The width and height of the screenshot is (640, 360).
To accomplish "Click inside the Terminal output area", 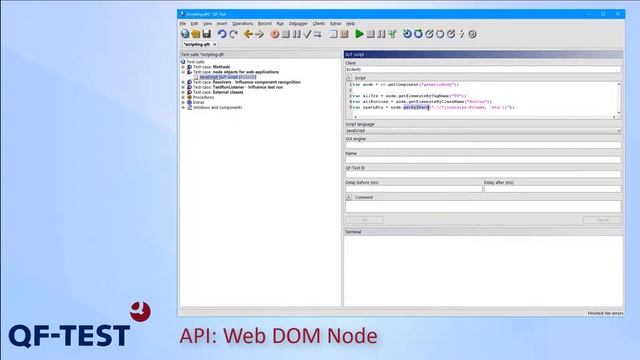I will [483, 271].
